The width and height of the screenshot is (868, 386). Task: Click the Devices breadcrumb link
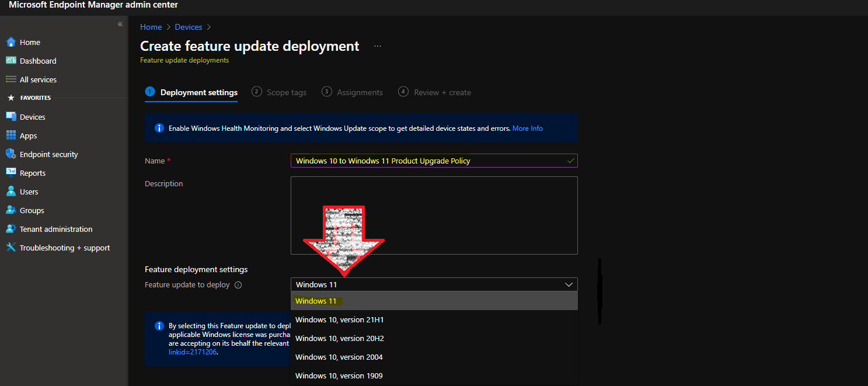click(189, 27)
